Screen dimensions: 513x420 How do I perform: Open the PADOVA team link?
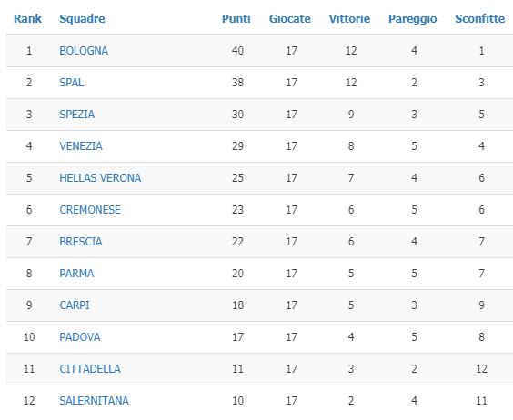pos(80,337)
